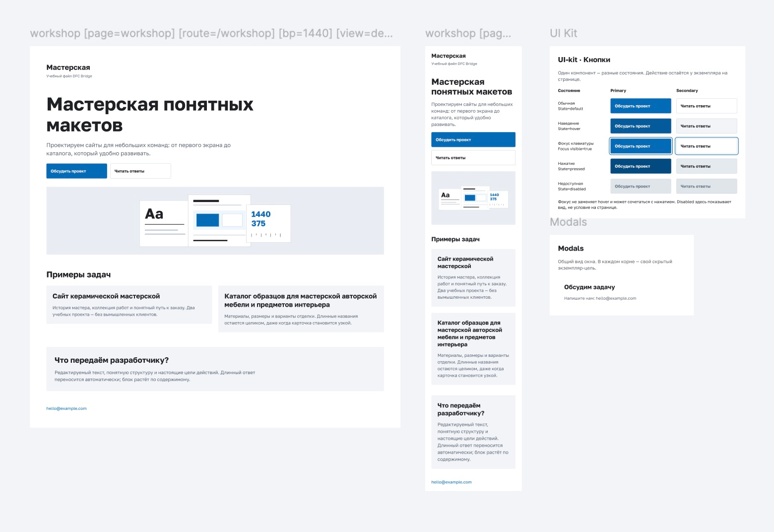Screen dimensions: 774x532
Task: Select the truncated mobile workshop frame label
Action: [x=468, y=33]
